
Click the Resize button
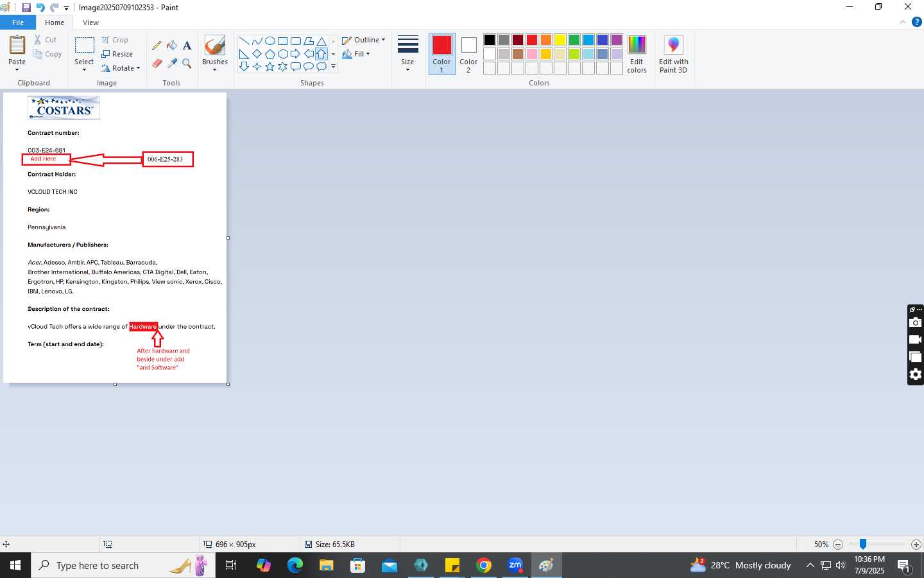pyautogui.click(x=117, y=54)
